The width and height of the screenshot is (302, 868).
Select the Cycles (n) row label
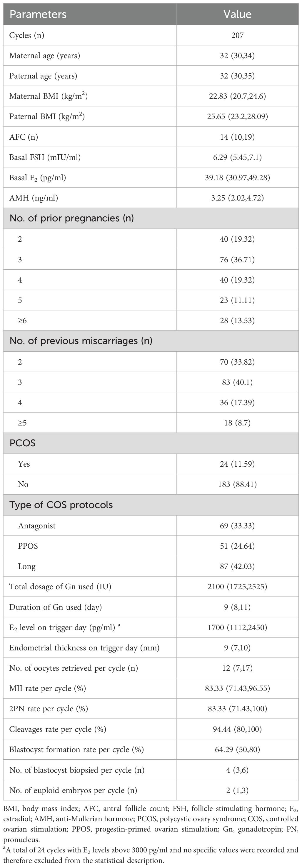[x=27, y=35]
